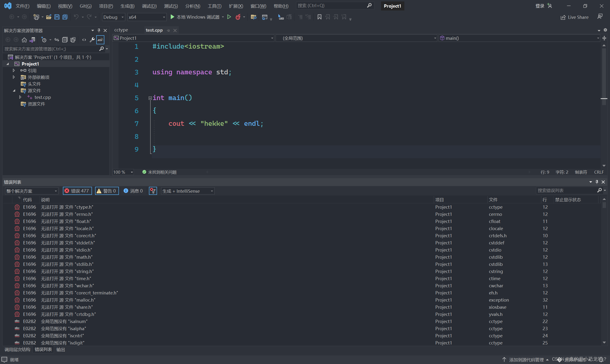Click the Live Share button
The image size is (610, 364).
coord(574,17)
